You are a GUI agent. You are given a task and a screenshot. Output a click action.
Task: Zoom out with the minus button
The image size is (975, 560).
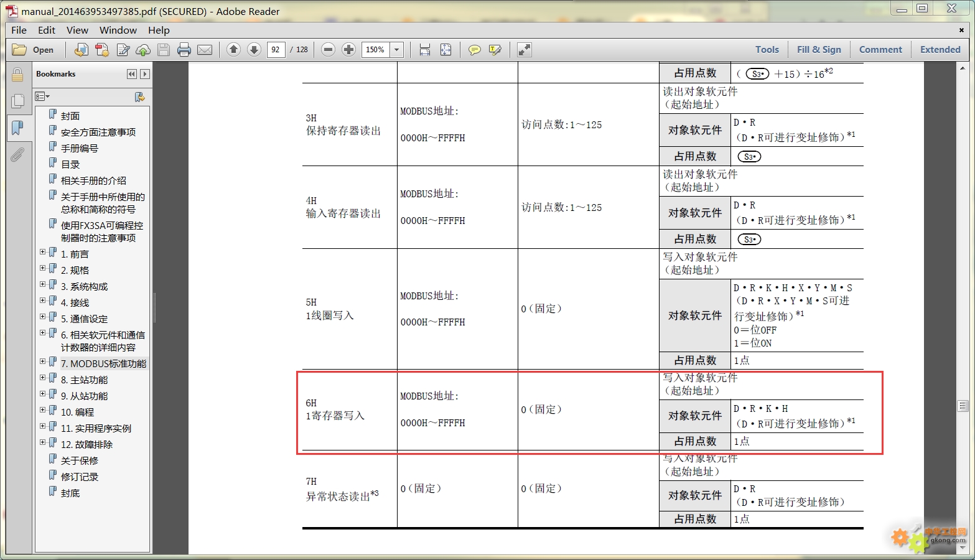(329, 50)
